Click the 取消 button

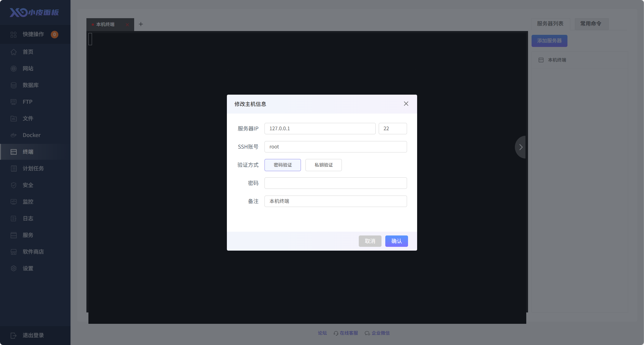click(370, 241)
